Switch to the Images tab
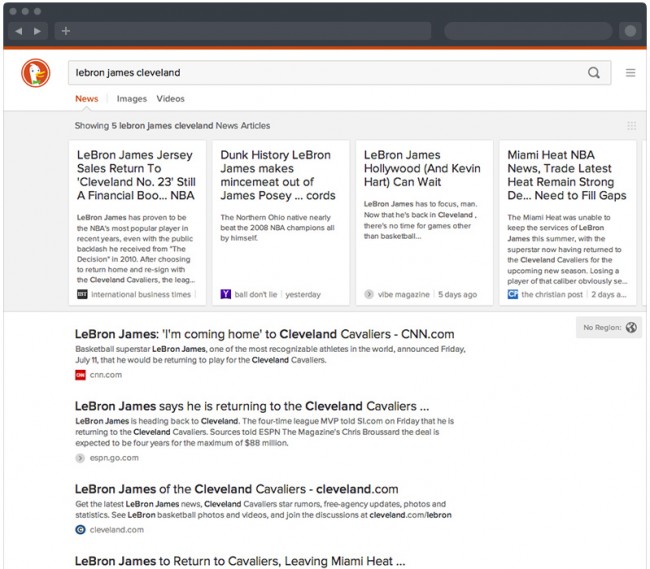Screen dimensions: 650x569 click(132, 99)
